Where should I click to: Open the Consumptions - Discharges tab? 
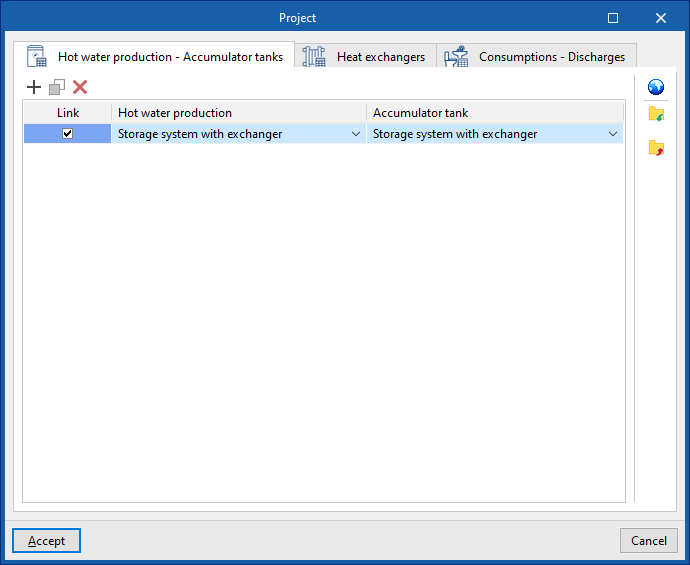(x=536, y=56)
